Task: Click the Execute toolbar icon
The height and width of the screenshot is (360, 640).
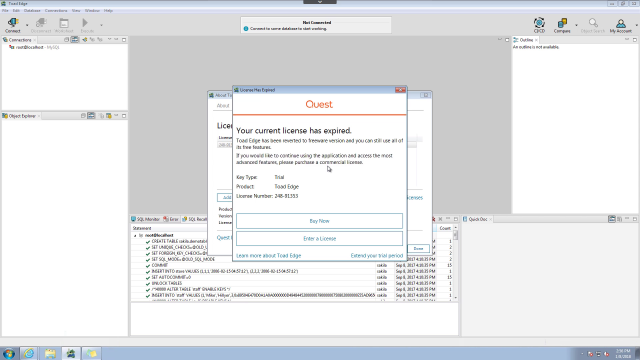Action: (x=87, y=25)
